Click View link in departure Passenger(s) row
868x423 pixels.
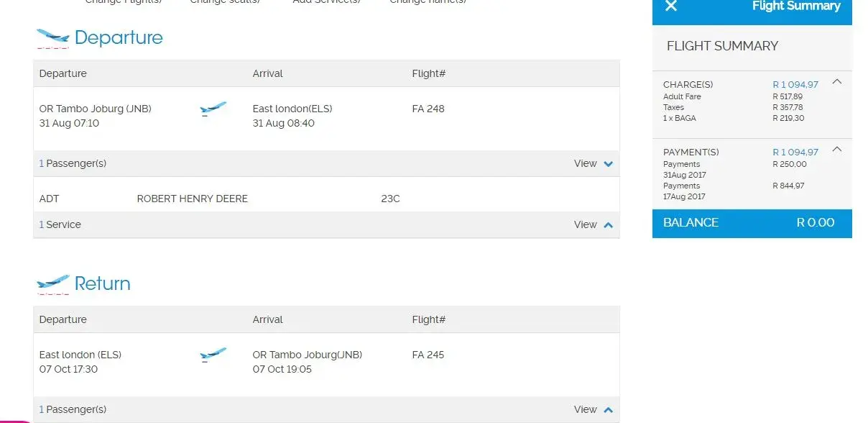coord(585,163)
